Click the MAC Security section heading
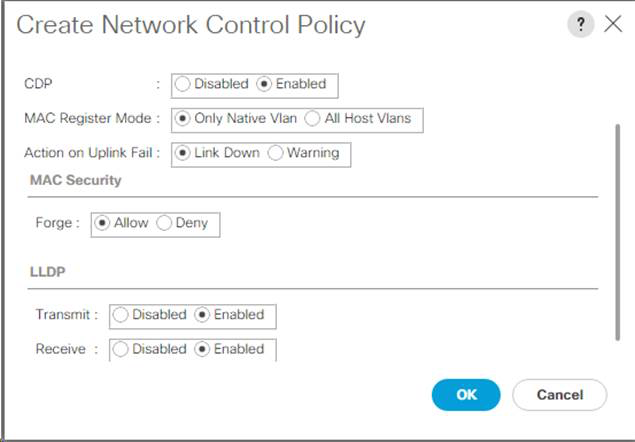 tap(77, 180)
